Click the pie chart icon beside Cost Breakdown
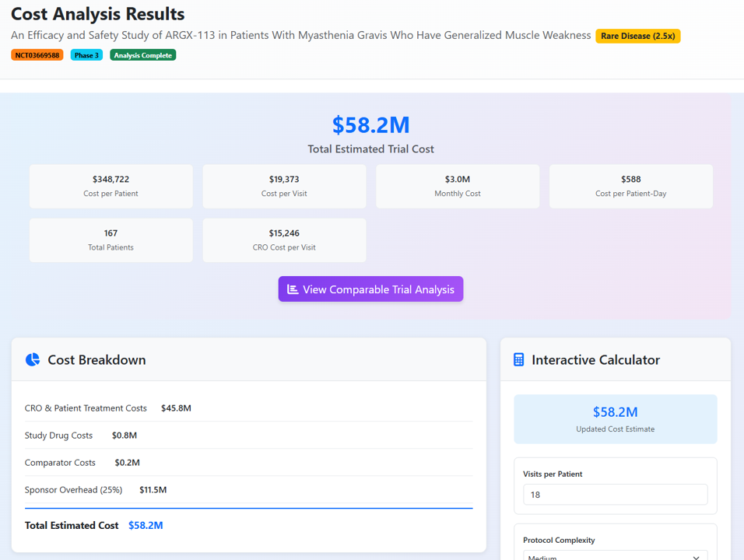The height and width of the screenshot is (560, 744). pyautogui.click(x=33, y=359)
